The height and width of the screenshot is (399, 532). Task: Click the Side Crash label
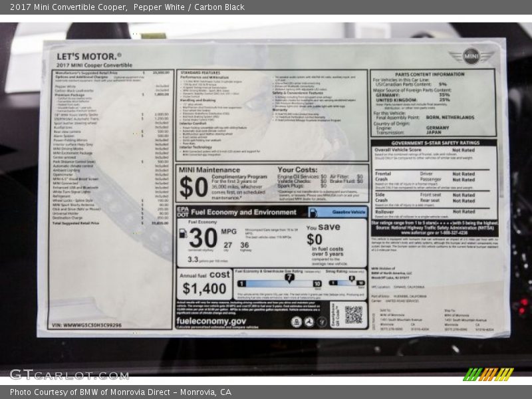(x=380, y=198)
